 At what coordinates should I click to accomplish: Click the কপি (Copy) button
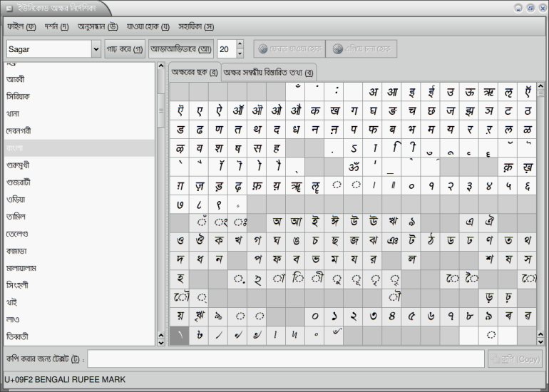(x=515, y=359)
